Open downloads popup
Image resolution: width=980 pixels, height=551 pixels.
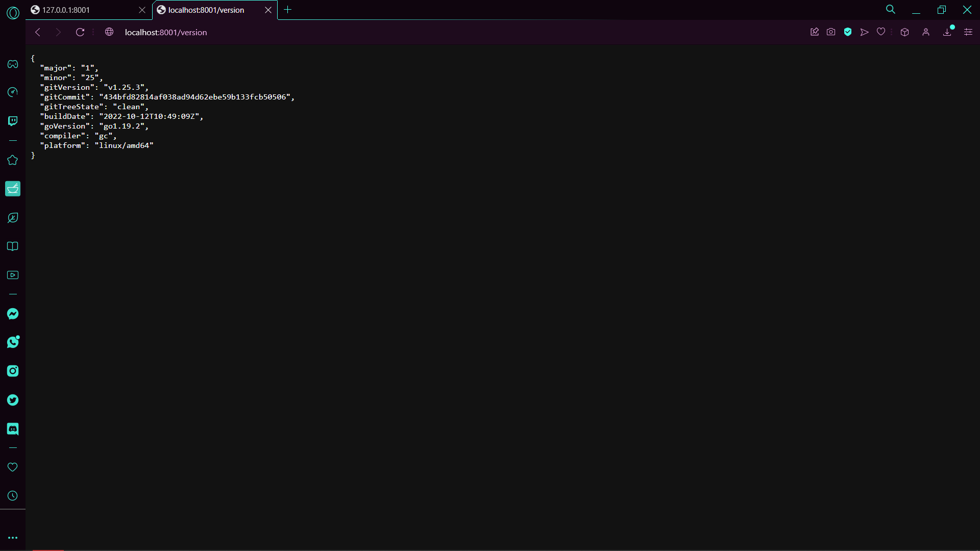coord(947,32)
